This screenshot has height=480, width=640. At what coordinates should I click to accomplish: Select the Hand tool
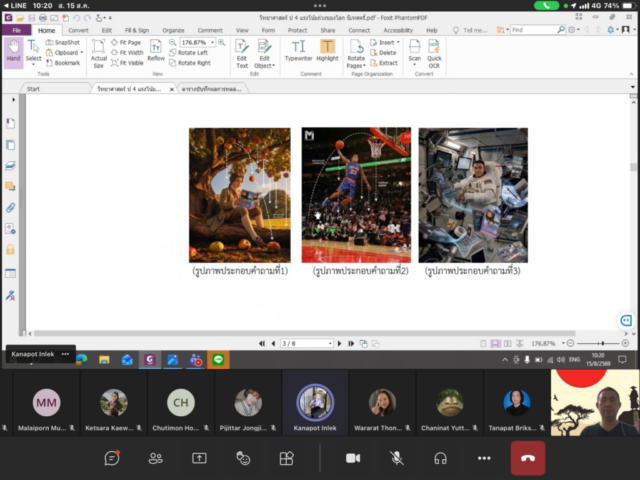click(x=13, y=51)
